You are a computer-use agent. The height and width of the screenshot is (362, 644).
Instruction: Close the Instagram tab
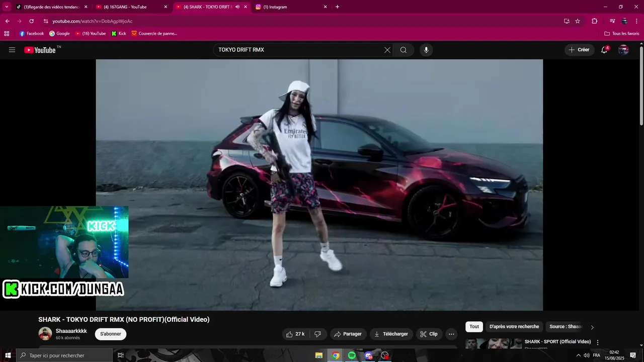[x=325, y=7]
